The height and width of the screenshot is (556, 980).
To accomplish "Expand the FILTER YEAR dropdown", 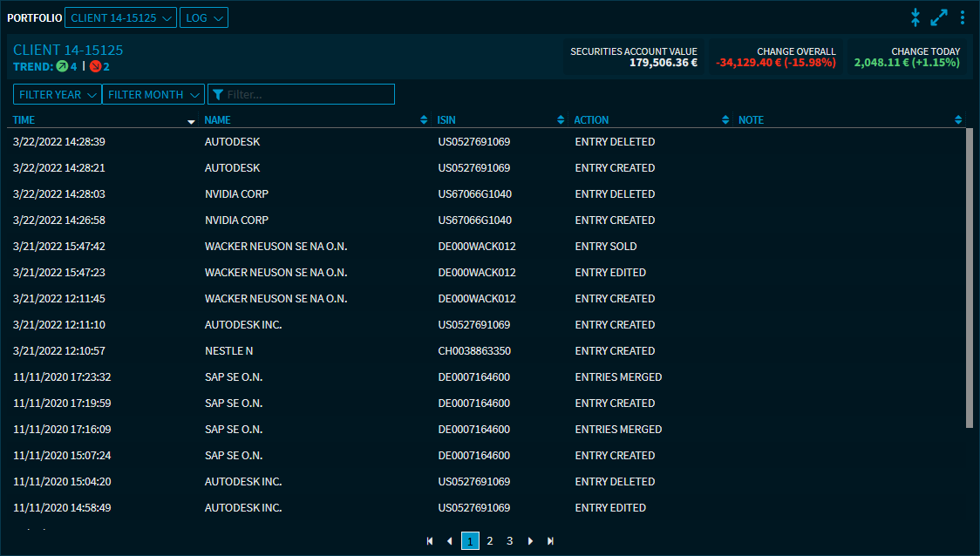I will pyautogui.click(x=58, y=94).
